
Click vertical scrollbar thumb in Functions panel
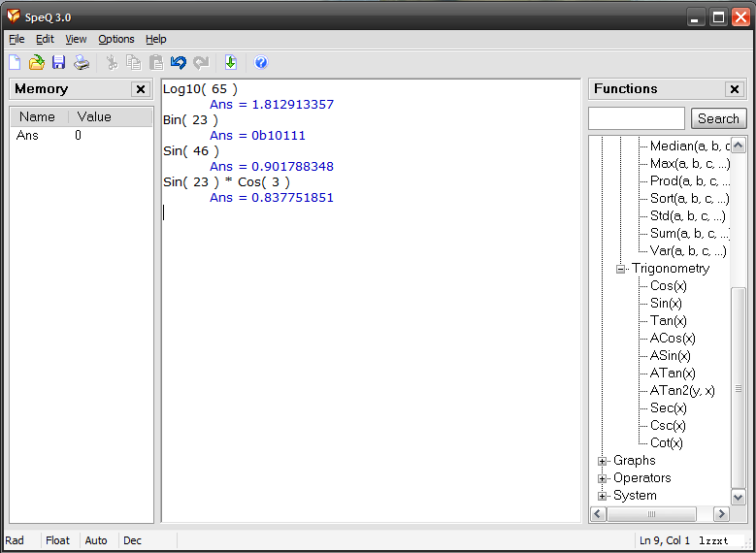click(739, 388)
